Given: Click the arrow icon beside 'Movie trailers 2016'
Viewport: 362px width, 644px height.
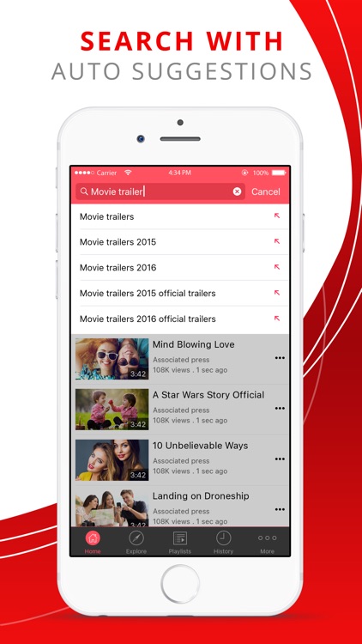Looking at the screenshot, I should [277, 266].
